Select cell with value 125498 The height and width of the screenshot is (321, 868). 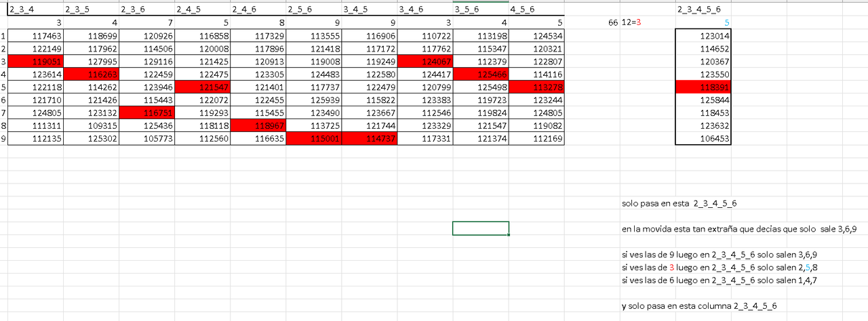click(x=481, y=87)
